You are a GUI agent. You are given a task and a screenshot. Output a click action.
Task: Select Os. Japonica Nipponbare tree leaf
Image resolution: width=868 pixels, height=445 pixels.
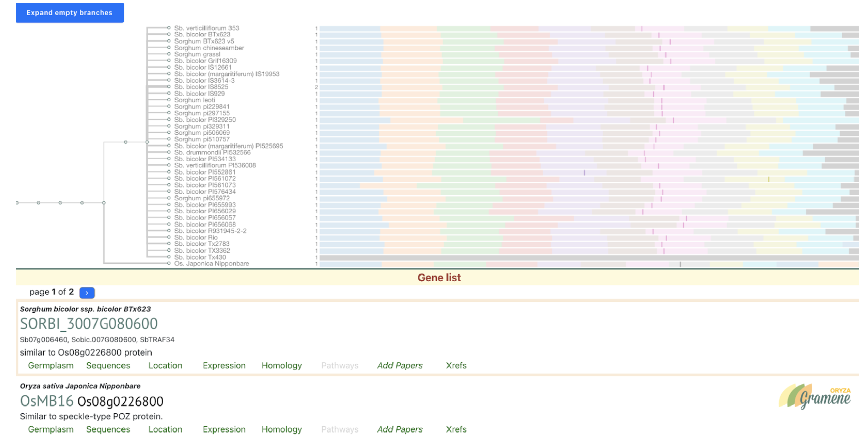212,264
